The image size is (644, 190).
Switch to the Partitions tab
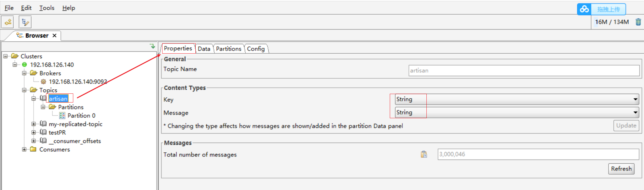(229, 49)
